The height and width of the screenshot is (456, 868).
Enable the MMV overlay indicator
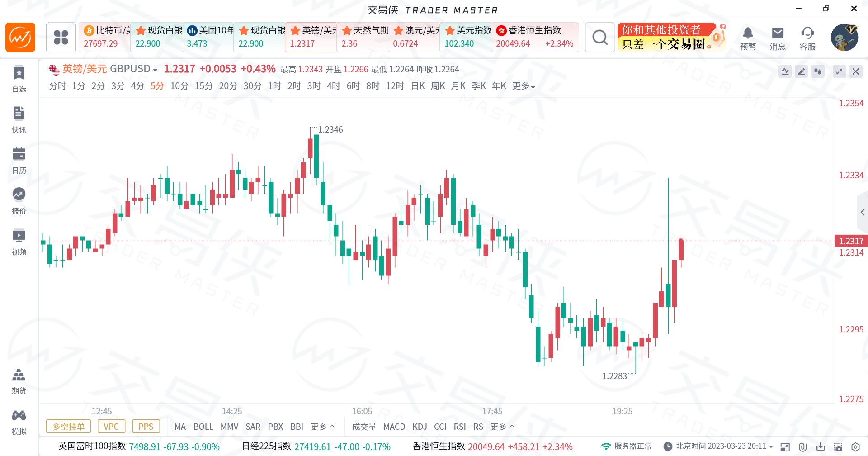click(x=229, y=427)
